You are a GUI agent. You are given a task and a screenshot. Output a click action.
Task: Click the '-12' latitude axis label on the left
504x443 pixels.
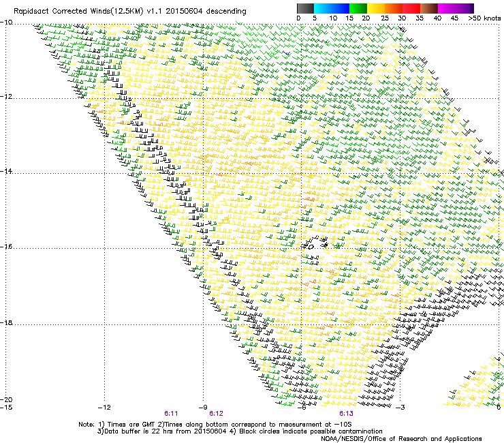(x=6, y=97)
